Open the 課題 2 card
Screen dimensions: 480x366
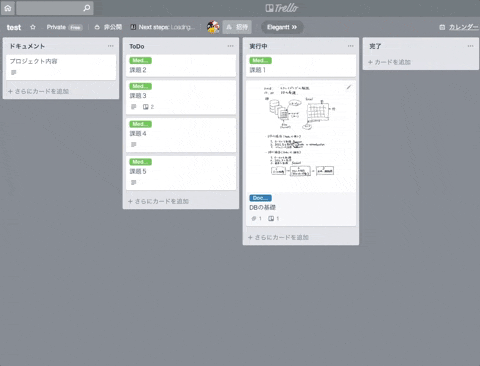point(181,66)
